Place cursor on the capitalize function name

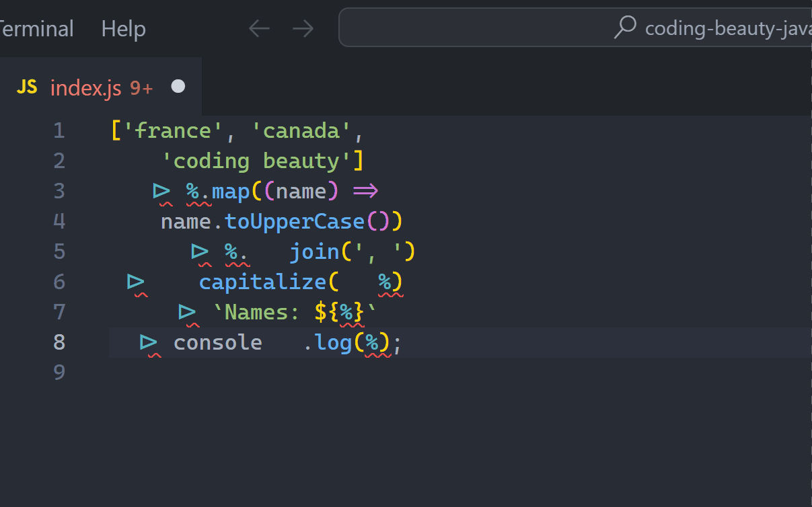pyautogui.click(x=262, y=282)
